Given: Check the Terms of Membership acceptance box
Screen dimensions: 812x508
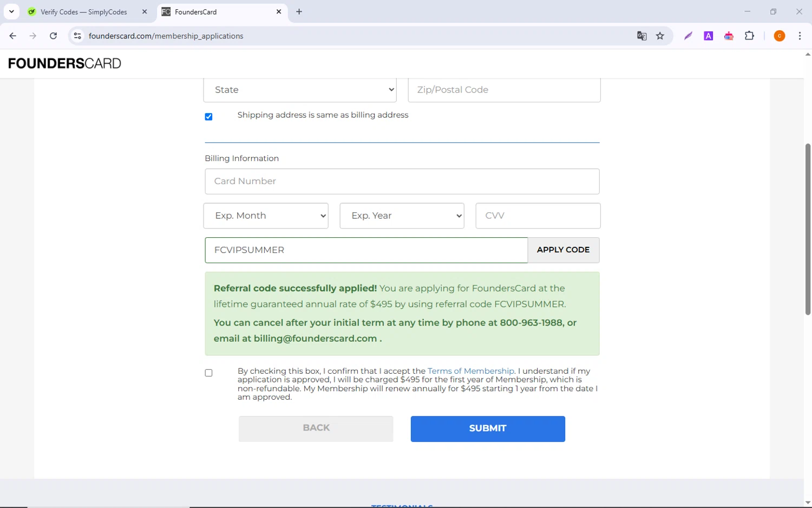Looking at the screenshot, I should [208, 373].
